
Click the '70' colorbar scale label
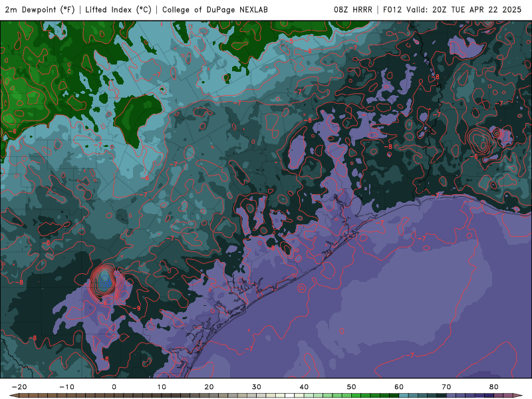(x=446, y=387)
